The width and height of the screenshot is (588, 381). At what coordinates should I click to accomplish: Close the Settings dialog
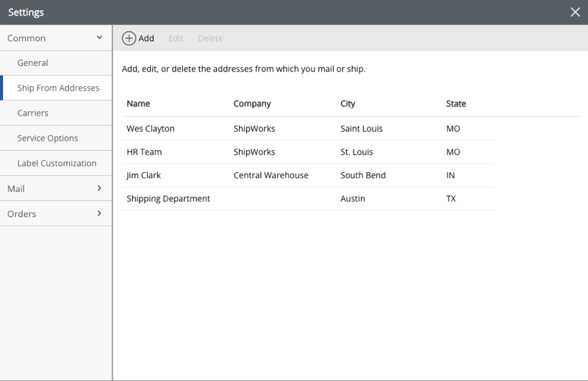coord(575,12)
